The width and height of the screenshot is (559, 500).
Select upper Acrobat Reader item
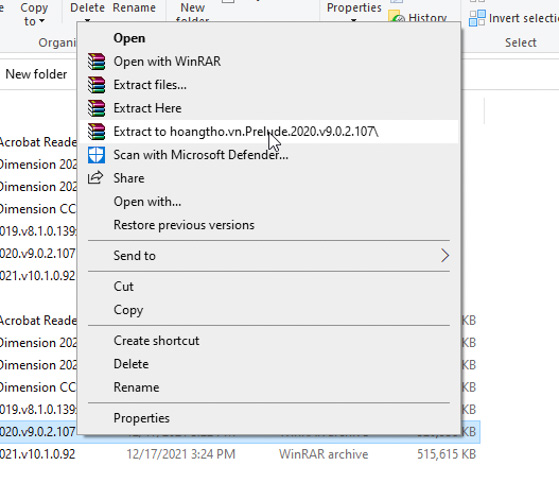(38, 142)
